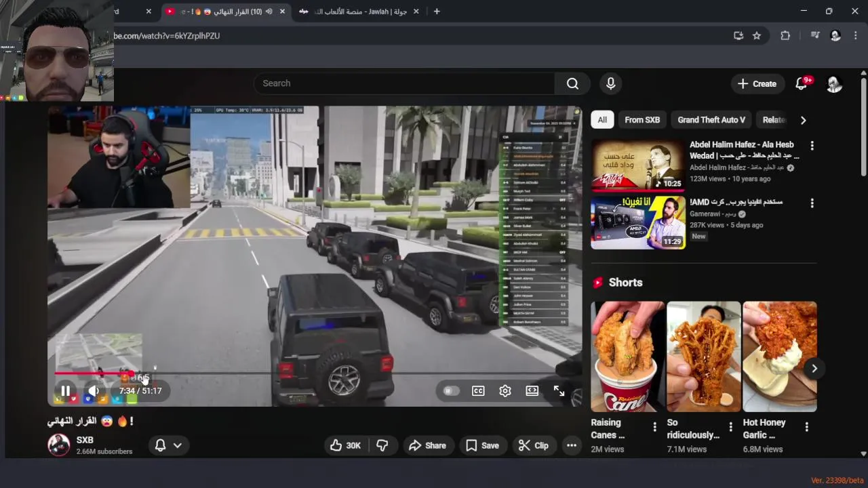868x488 pixels.
Task: Open the SXB channel avatar
Action: pos(59,445)
